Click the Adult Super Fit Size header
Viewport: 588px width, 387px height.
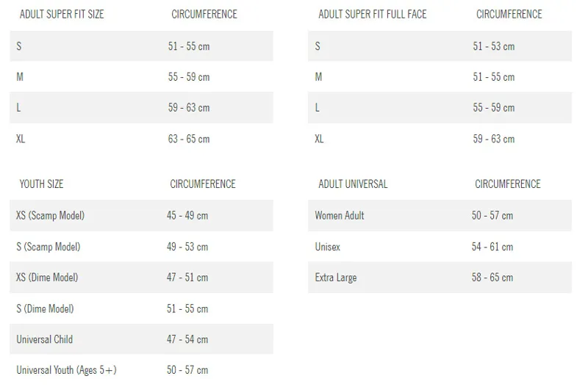tap(62, 15)
